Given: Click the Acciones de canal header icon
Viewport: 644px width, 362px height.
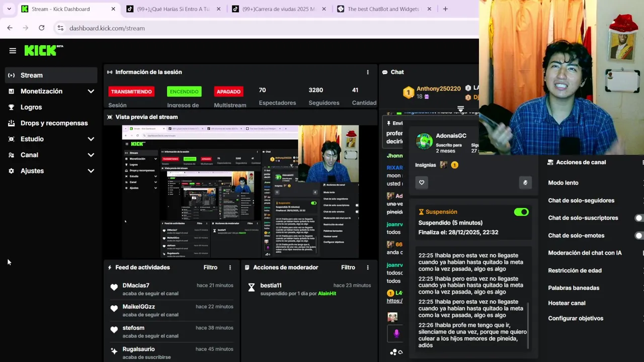Looking at the screenshot, I should (550, 162).
